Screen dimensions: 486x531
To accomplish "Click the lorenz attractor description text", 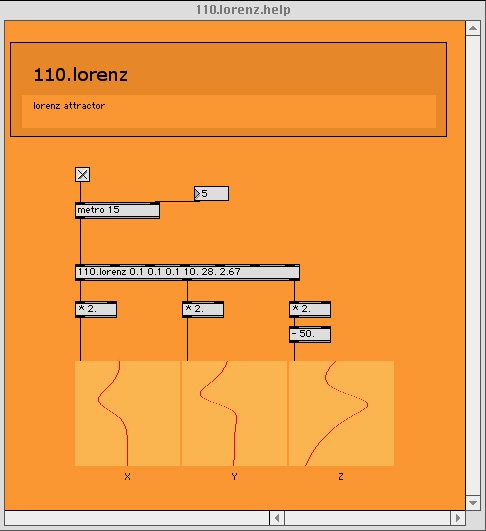I will coord(69,106).
